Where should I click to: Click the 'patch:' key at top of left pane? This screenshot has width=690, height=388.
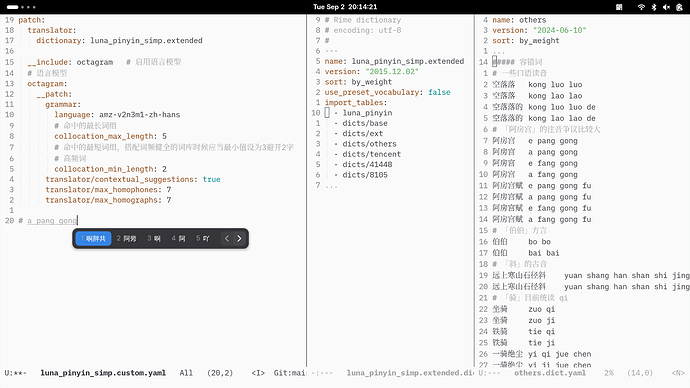(x=32, y=20)
